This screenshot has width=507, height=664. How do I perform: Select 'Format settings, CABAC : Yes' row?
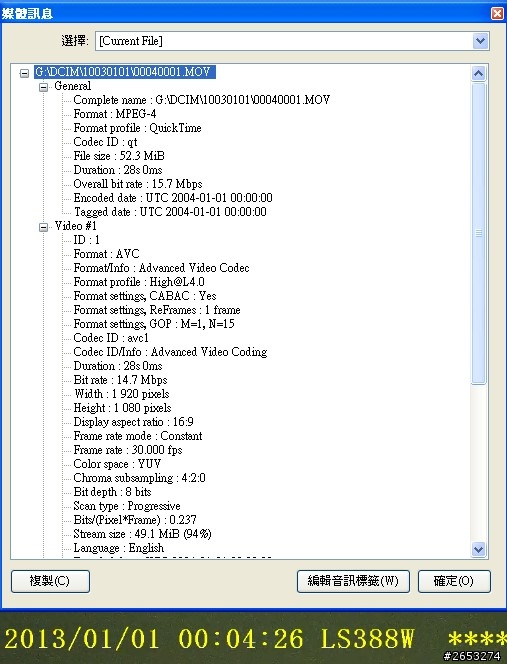(x=145, y=296)
